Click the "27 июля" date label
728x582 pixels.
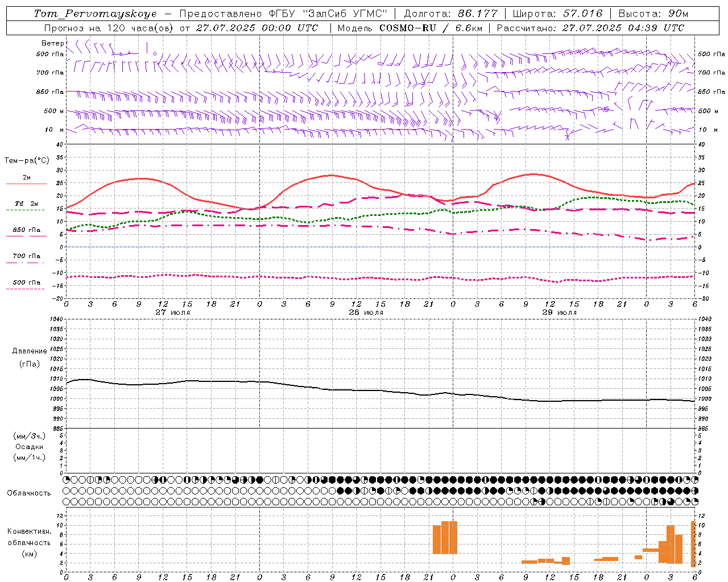[x=172, y=313]
